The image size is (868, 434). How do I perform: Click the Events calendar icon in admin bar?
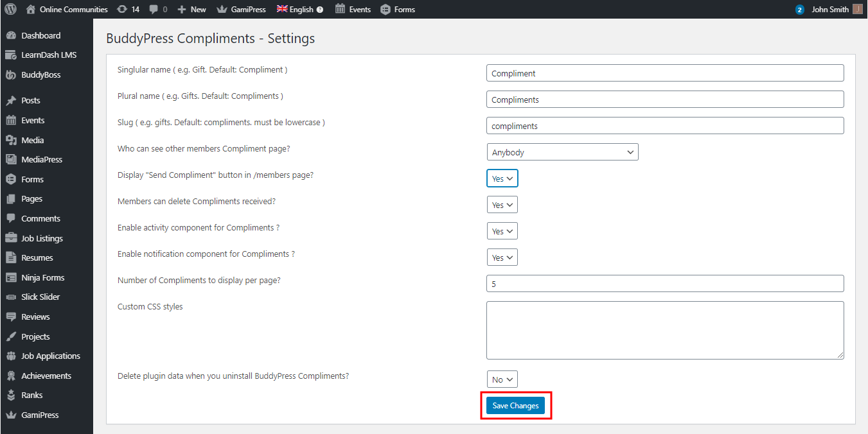341,10
